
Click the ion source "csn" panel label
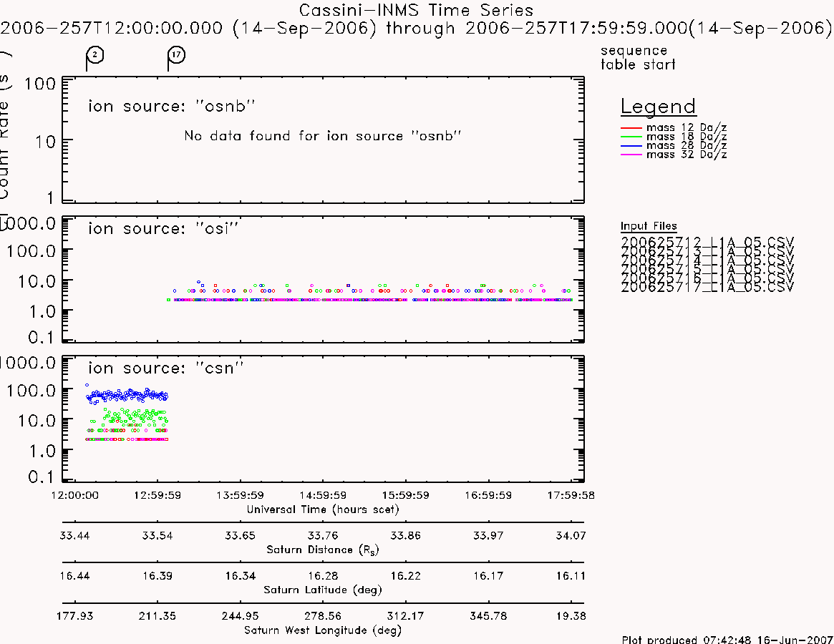[166, 368]
